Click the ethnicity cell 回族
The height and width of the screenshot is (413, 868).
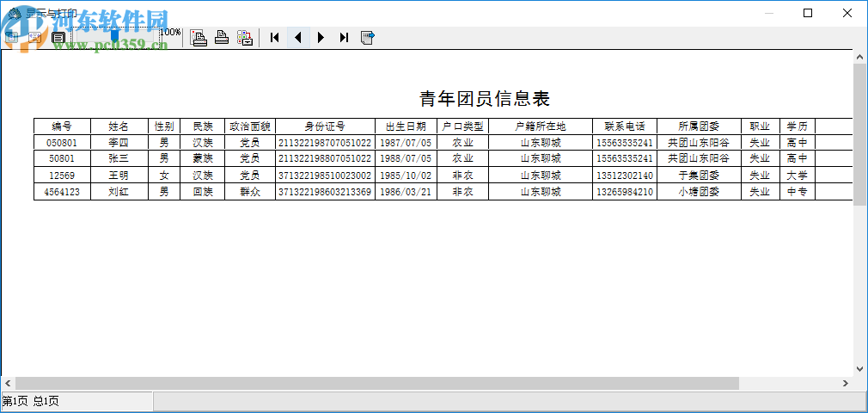click(203, 193)
